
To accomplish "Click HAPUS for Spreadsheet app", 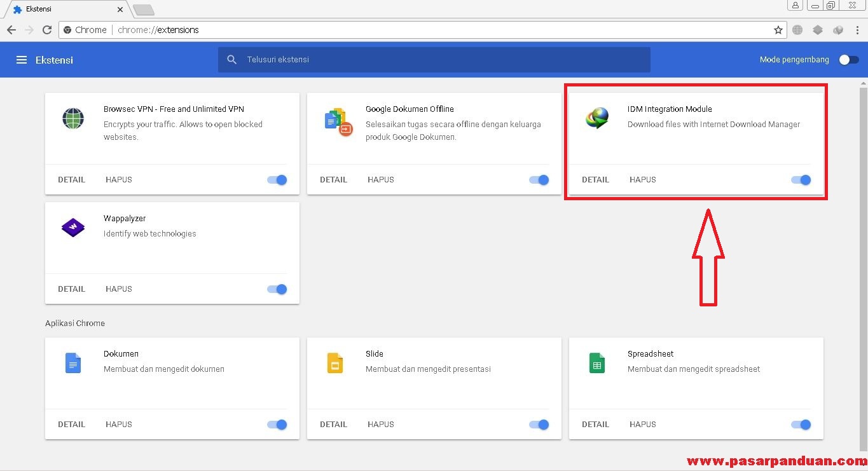I will (x=643, y=425).
